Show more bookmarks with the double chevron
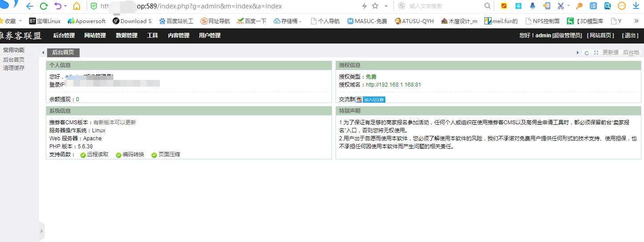 (636, 21)
